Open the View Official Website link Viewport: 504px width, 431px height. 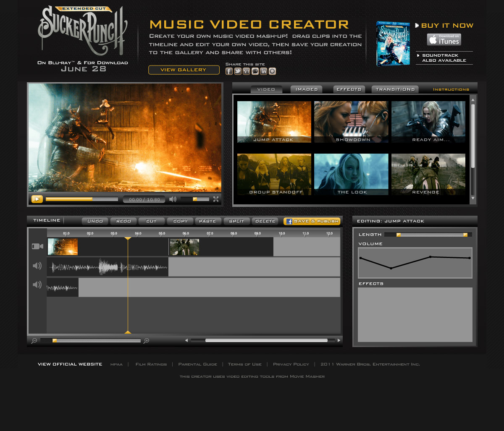(70, 364)
